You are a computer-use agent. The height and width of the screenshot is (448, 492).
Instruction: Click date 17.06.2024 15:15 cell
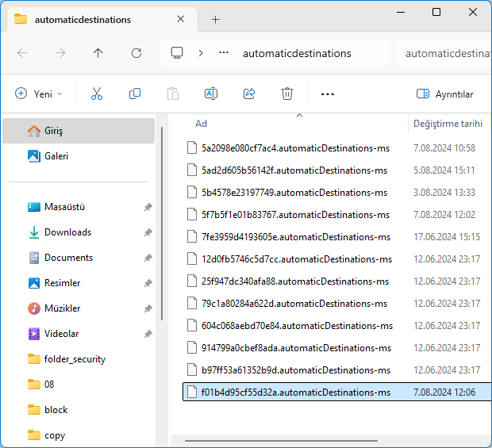[x=447, y=237]
